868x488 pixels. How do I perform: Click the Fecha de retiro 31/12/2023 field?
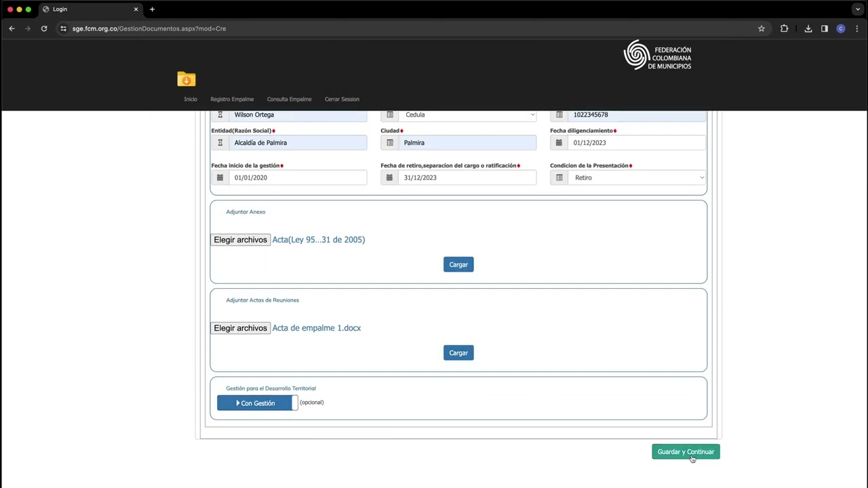(x=468, y=178)
